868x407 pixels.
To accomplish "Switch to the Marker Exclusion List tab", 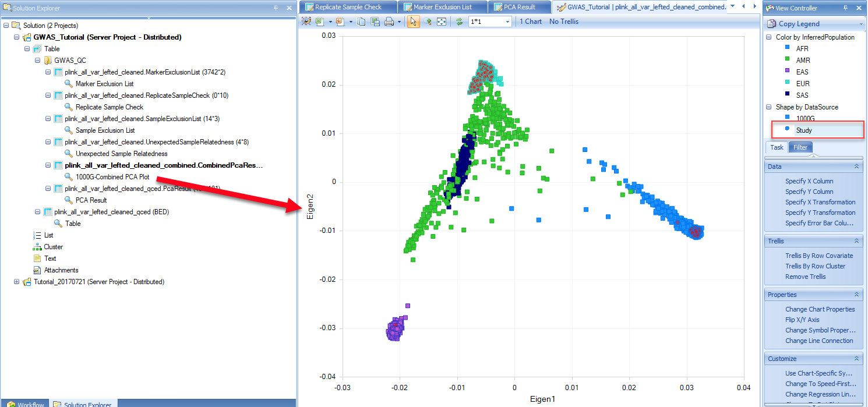I will point(442,7).
